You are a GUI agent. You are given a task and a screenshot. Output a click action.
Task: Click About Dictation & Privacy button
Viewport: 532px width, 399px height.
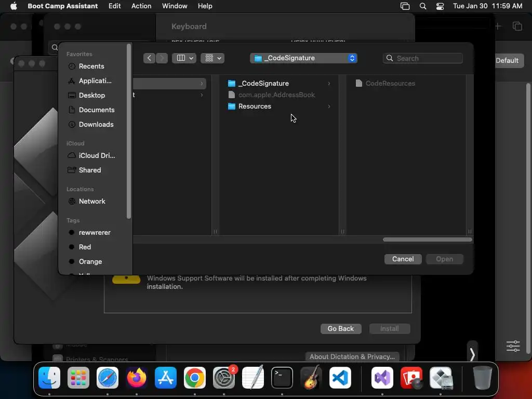tap(352, 356)
